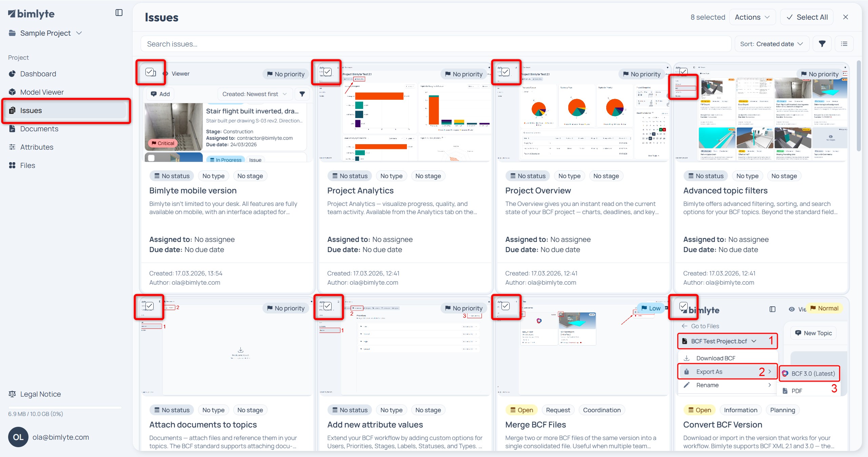Click Information tag on Convert BCF Version
Viewport: 868px width, 457px height.
click(x=741, y=410)
